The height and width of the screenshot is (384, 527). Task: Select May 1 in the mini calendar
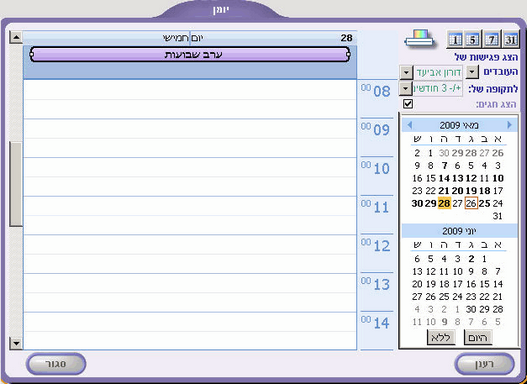(431, 153)
